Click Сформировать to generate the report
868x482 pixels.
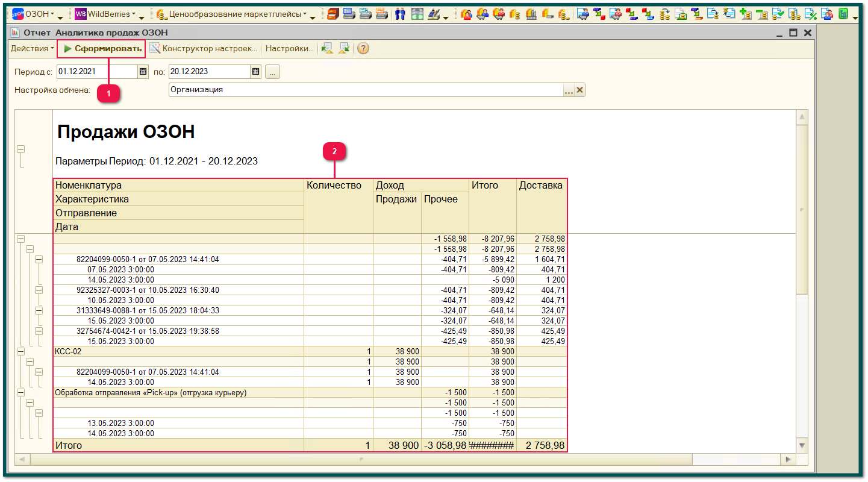click(x=102, y=48)
